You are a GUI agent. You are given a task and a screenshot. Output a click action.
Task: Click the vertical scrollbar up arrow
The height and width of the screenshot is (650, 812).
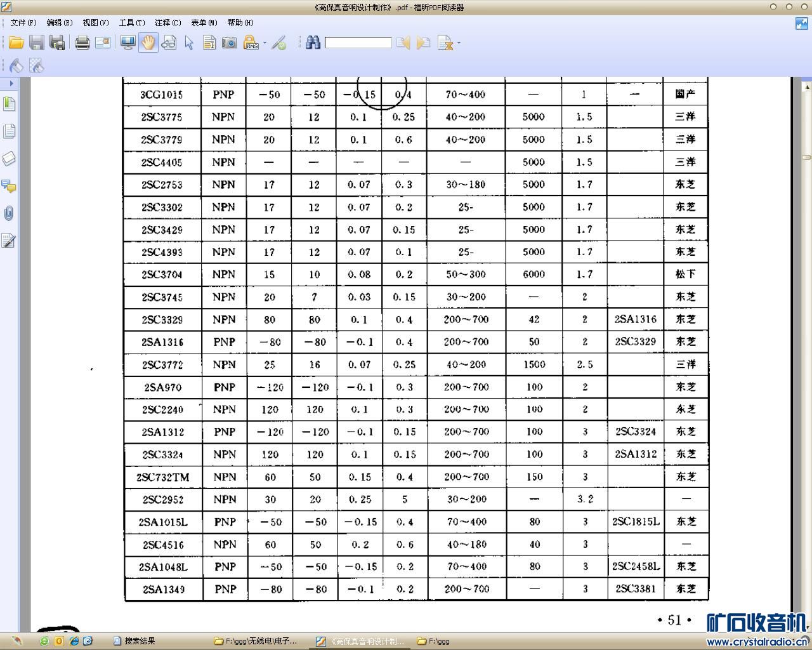(807, 86)
